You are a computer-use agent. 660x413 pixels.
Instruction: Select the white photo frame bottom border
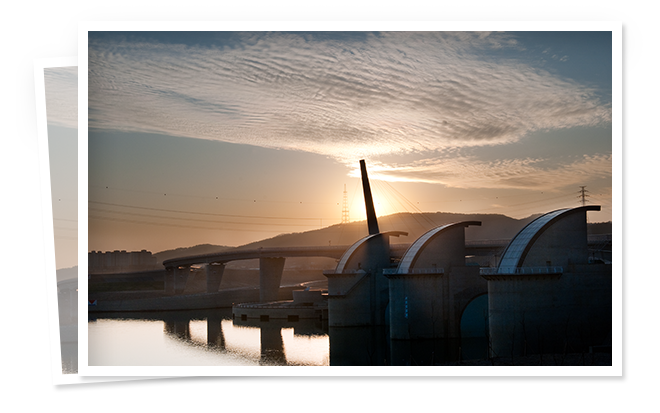pos(349,370)
